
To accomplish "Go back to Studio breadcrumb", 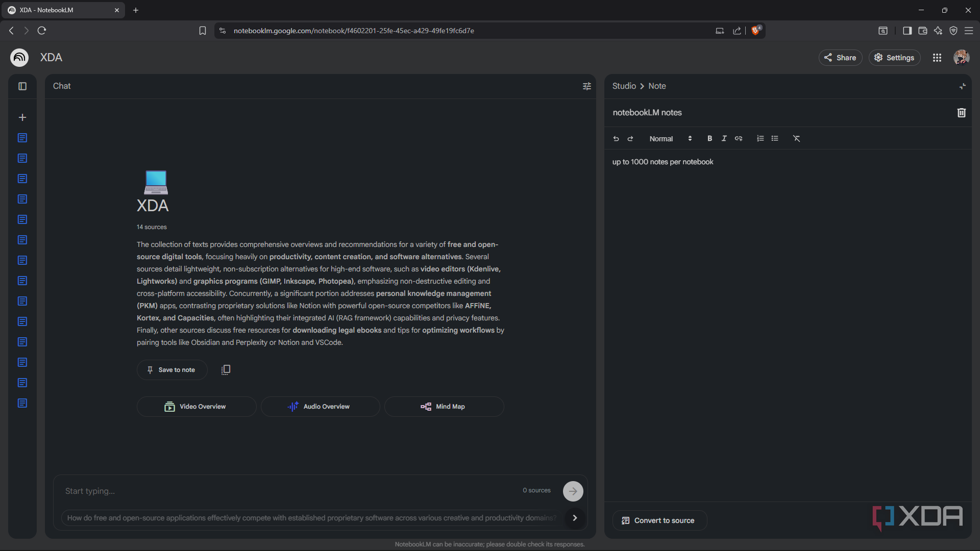I will pos(624,86).
